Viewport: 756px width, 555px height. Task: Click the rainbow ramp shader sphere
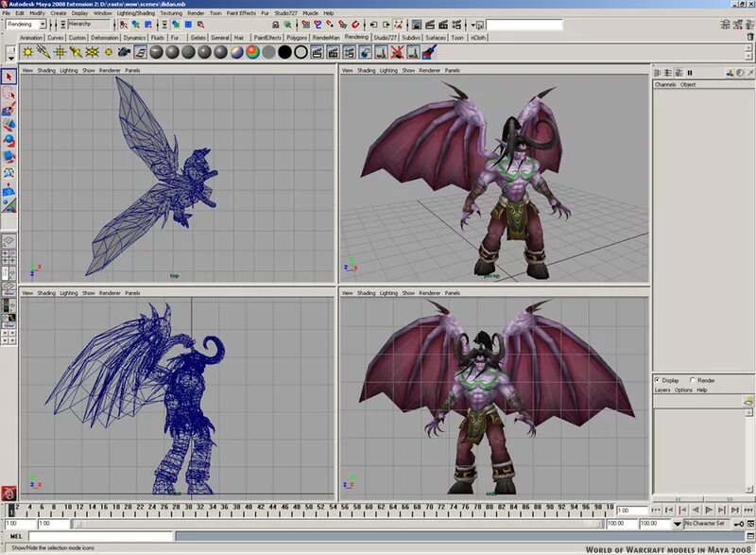[252, 52]
